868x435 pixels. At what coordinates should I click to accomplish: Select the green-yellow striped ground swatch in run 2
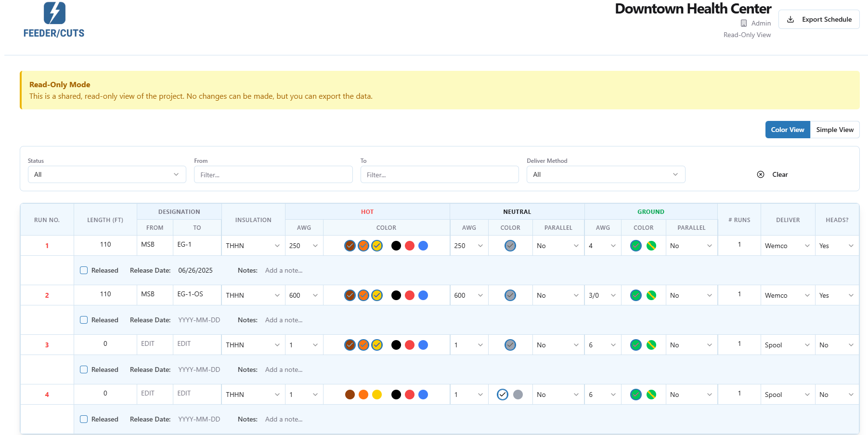coord(651,295)
